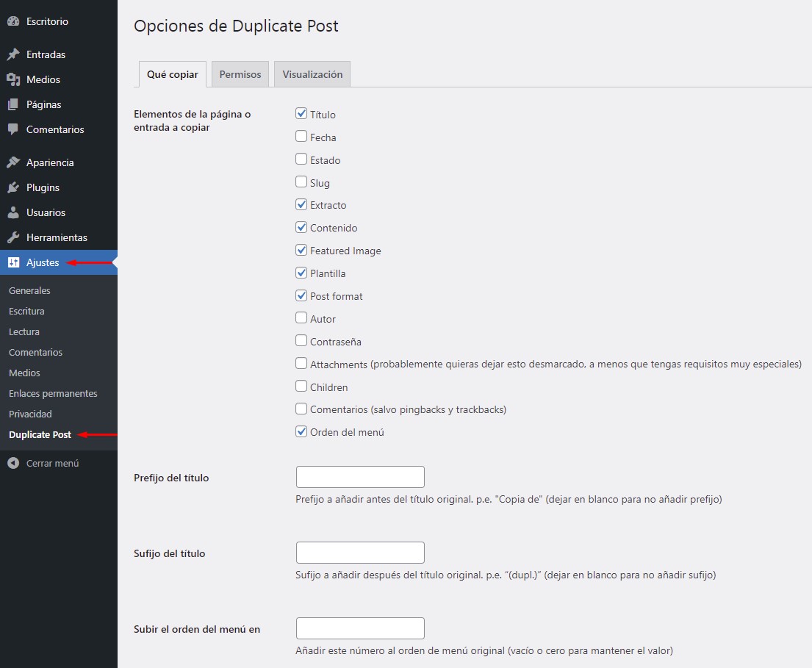Click the Ajustes sliders icon

pyautogui.click(x=13, y=262)
